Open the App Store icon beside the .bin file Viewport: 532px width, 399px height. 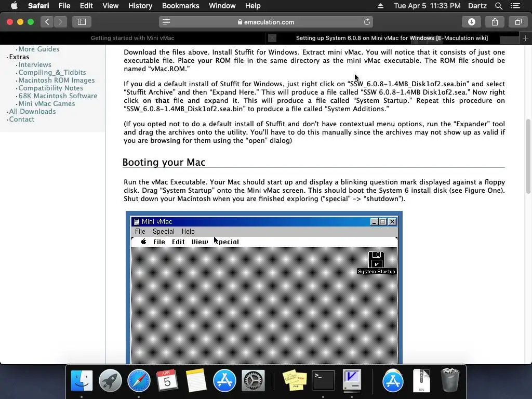pyautogui.click(x=393, y=380)
